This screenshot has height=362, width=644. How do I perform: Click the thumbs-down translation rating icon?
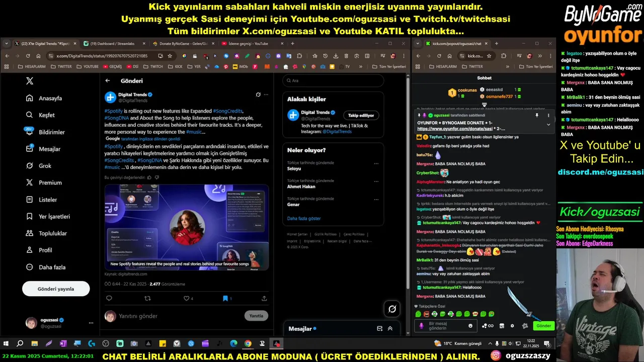(x=157, y=177)
